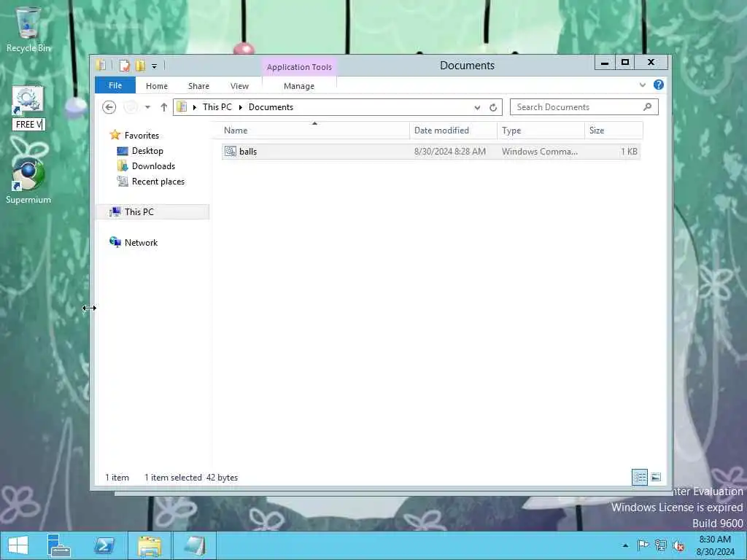Click File Explorer on the taskbar
This screenshot has height=560, width=747.
(x=150, y=545)
